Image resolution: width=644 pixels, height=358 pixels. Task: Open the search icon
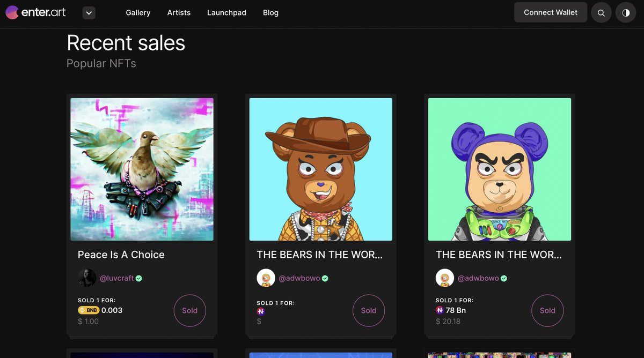point(601,12)
